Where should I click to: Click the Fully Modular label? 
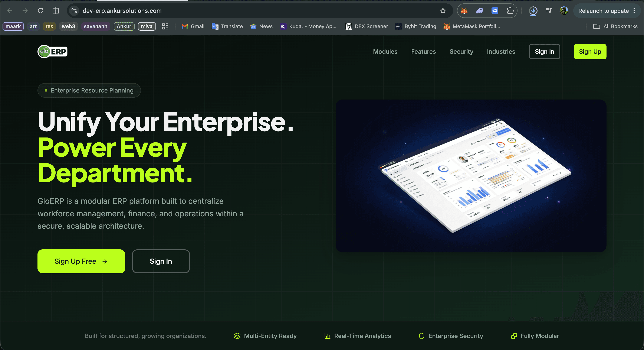tap(540, 336)
